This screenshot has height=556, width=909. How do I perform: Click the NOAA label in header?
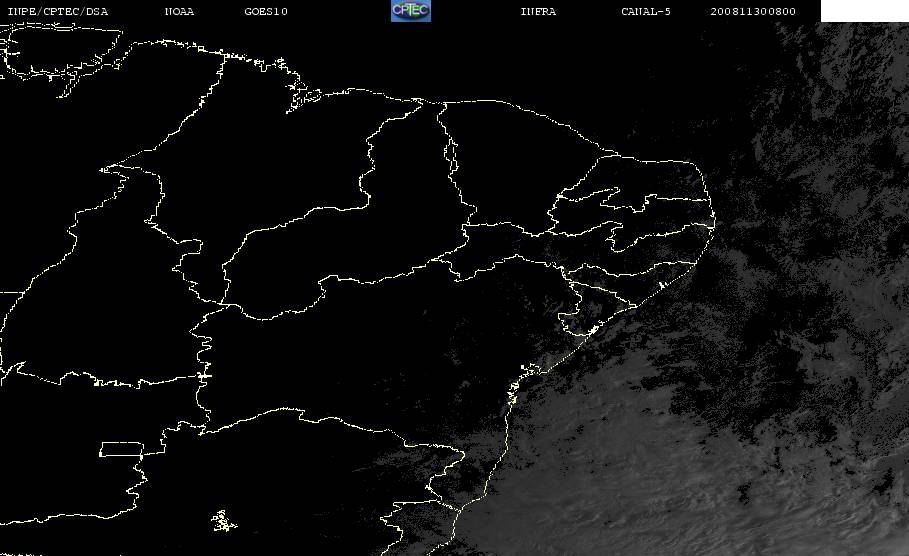(x=179, y=12)
